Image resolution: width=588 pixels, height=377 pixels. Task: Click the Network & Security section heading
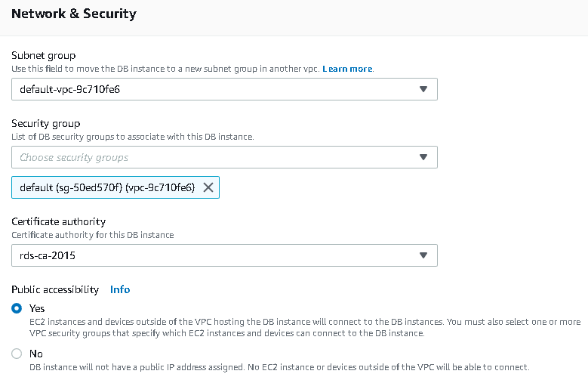tap(74, 14)
